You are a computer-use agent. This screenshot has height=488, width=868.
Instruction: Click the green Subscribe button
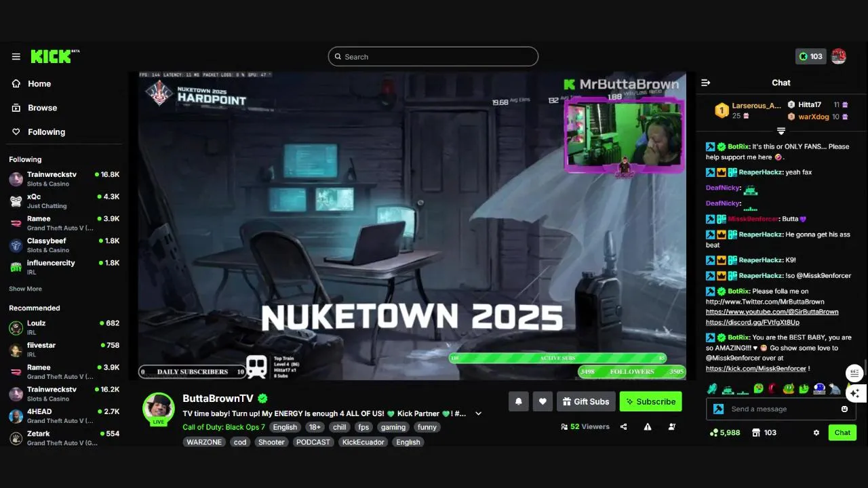pyautogui.click(x=650, y=401)
